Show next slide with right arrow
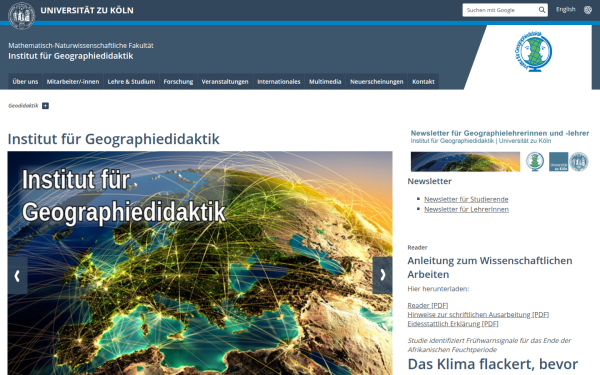Image resolution: width=600 pixels, height=375 pixels. [382, 275]
